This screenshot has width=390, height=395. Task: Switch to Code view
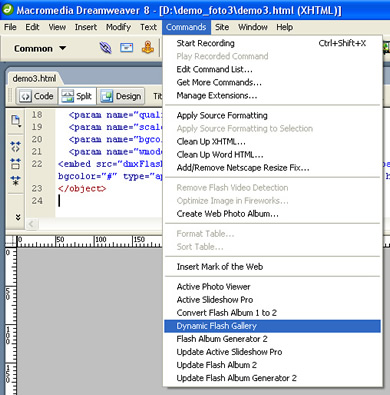[37, 96]
